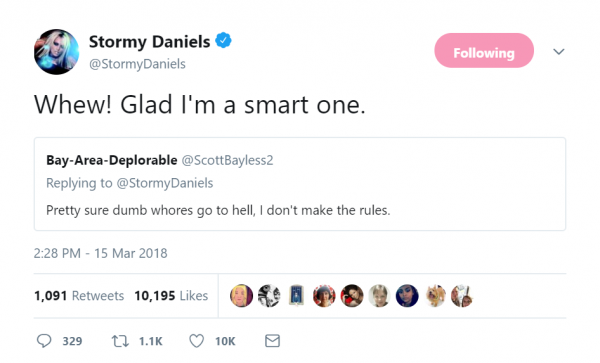Viewport: 600px width, 363px height.
Task: Click the blue verified badge
Action: click(x=223, y=40)
